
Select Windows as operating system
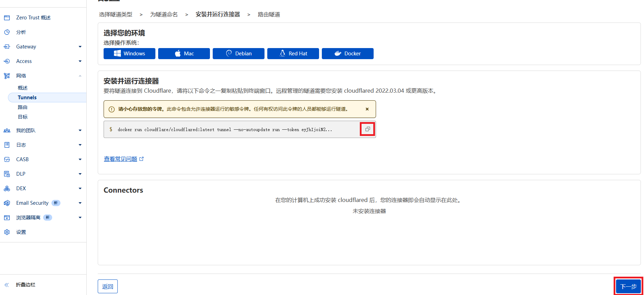(129, 54)
